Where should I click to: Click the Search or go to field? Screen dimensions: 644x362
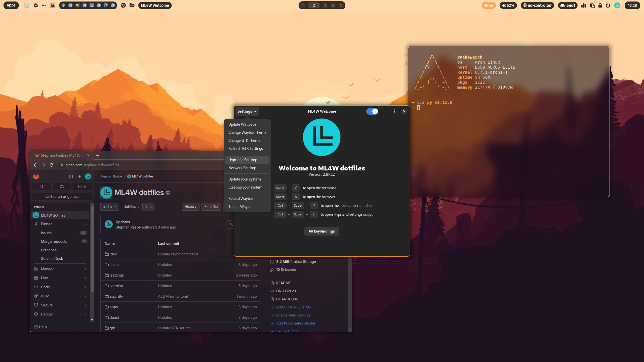tap(62, 197)
